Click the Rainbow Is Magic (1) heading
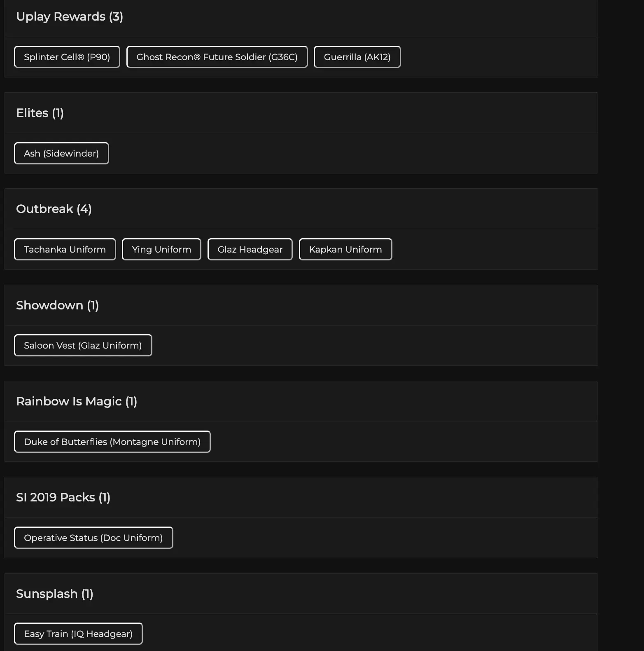 pos(77,401)
